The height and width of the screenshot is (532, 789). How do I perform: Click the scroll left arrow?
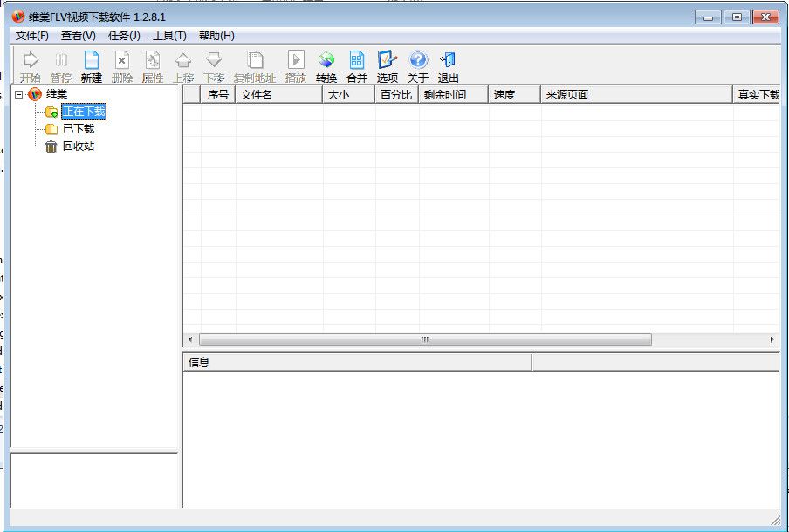point(190,339)
